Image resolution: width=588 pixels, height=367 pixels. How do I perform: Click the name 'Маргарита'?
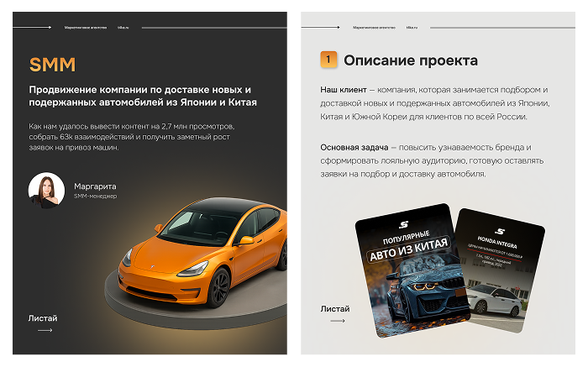[x=95, y=186]
